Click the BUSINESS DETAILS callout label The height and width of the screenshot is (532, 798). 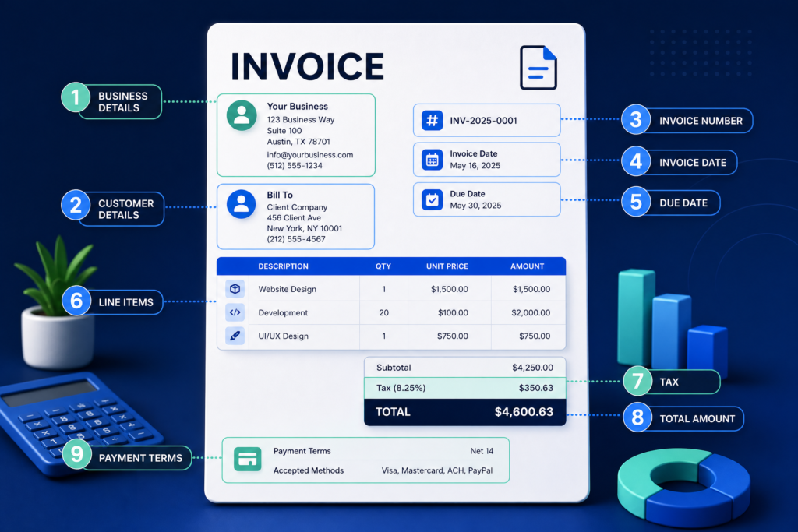point(122,102)
